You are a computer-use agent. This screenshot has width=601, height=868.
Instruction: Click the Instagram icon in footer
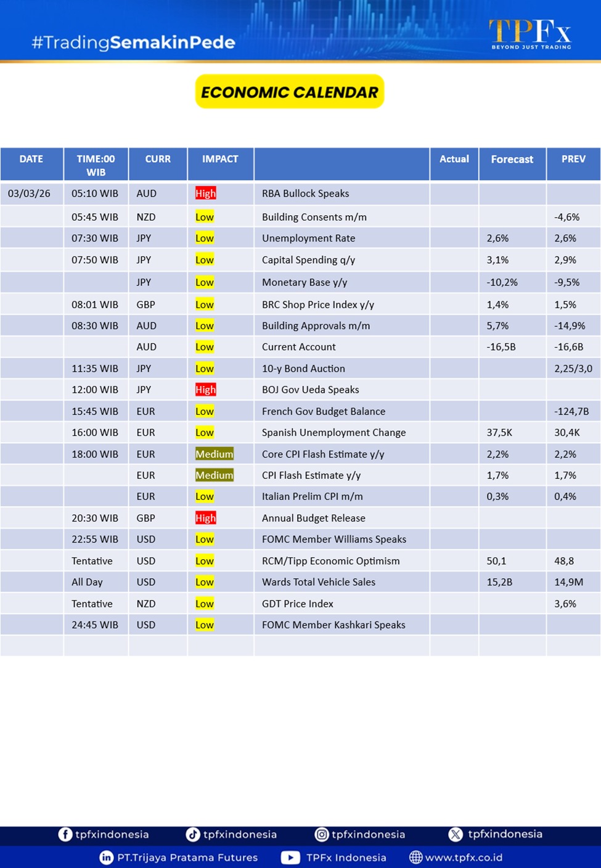coord(322,834)
